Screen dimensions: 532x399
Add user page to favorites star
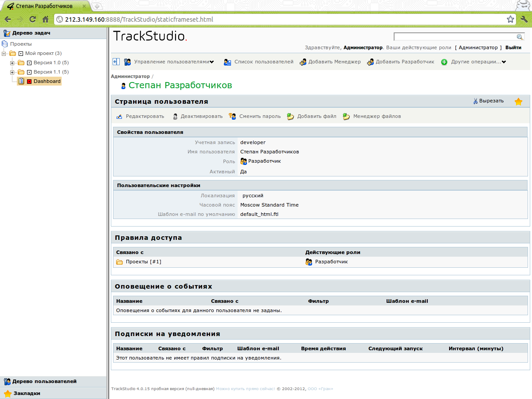pos(518,102)
